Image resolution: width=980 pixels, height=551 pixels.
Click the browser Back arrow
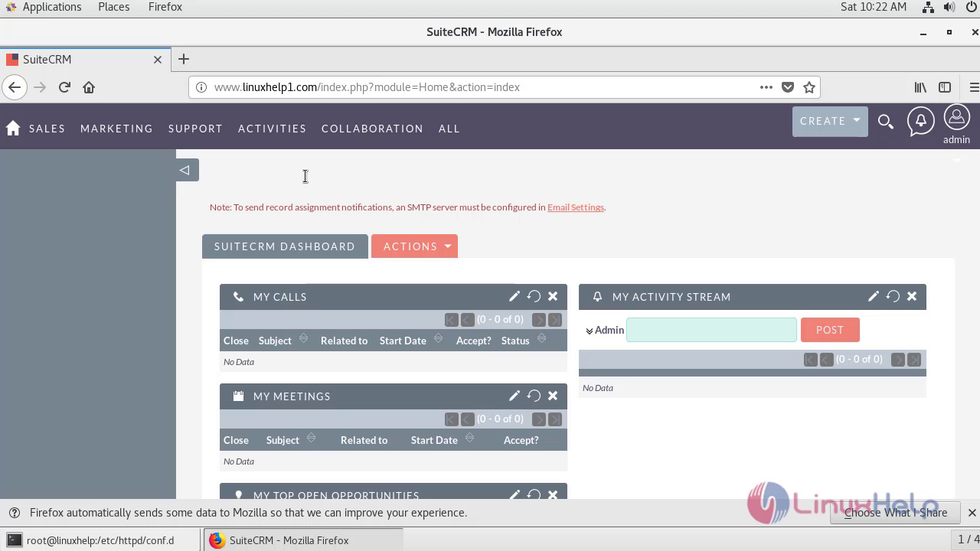(x=14, y=87)
